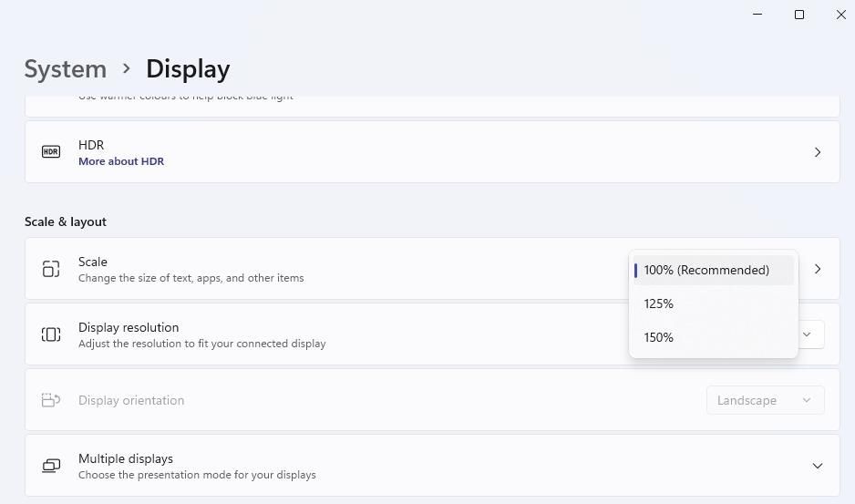Click the Display resolution icon
Screen dimensions: 855x504
pos(51,334)
